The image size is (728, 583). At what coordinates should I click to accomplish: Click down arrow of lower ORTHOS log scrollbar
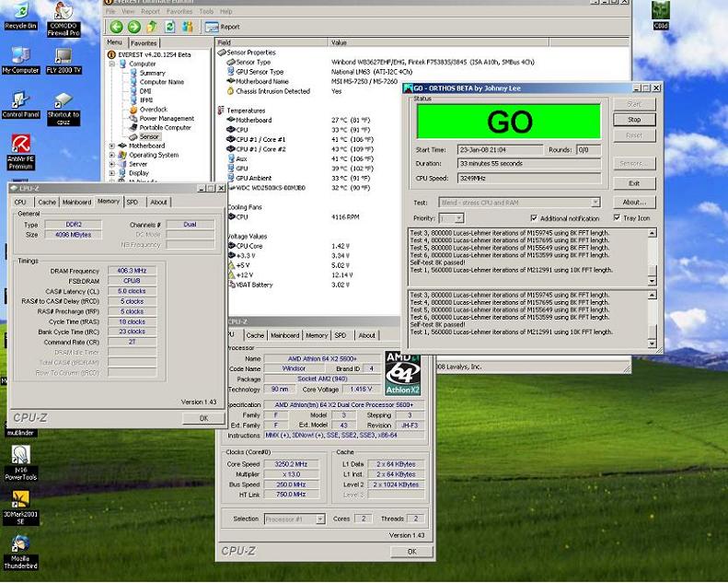[x=653, y=344]
